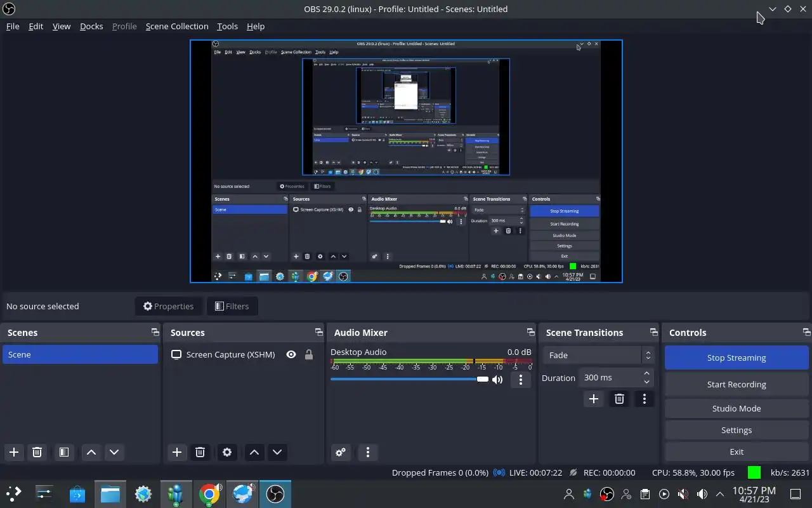Undock the Controls panel
Viewport: 812px width, 508px height.
(x=806, y=332)
